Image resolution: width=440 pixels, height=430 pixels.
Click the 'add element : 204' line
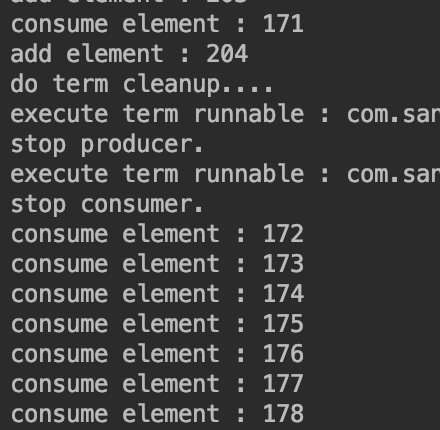click(129, 54)
